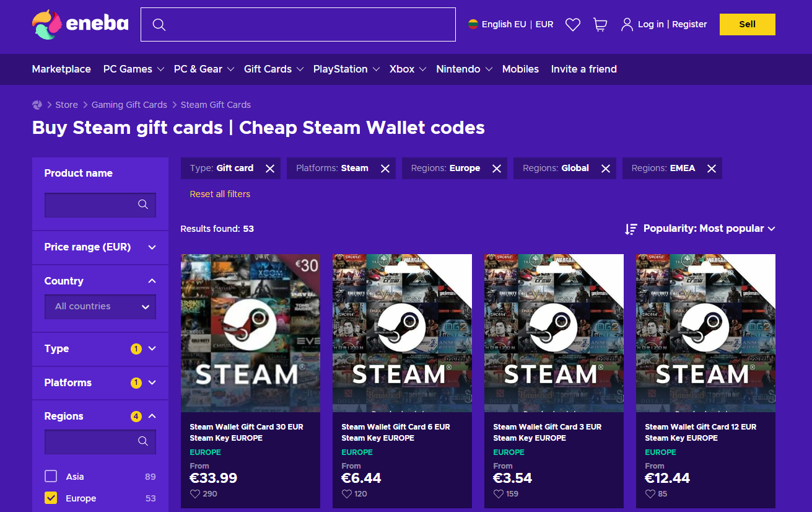Click the Regions filter search magnifier
Screen dimensions: 812x512
point(143,441)
